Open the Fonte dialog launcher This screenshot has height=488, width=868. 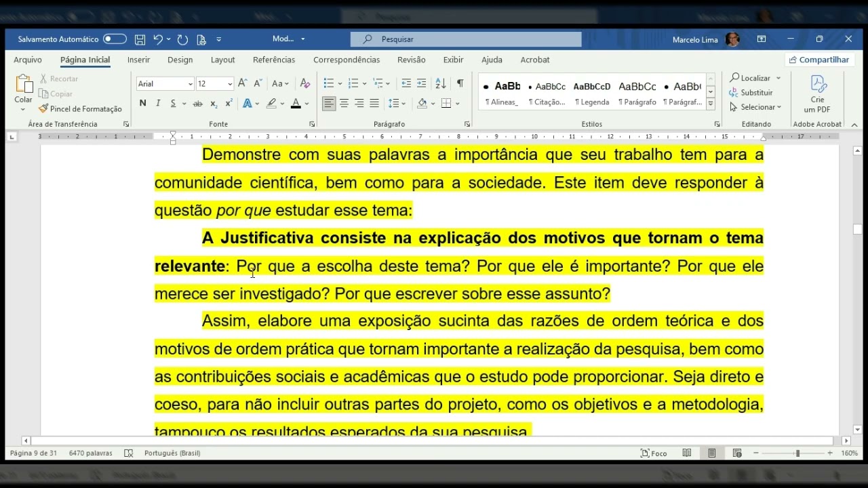point(312,125)
